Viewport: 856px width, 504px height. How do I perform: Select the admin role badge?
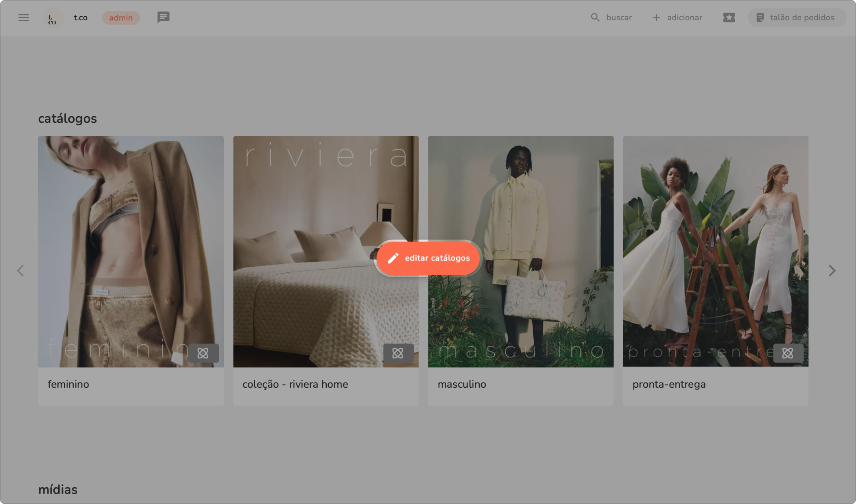(121, 18)
